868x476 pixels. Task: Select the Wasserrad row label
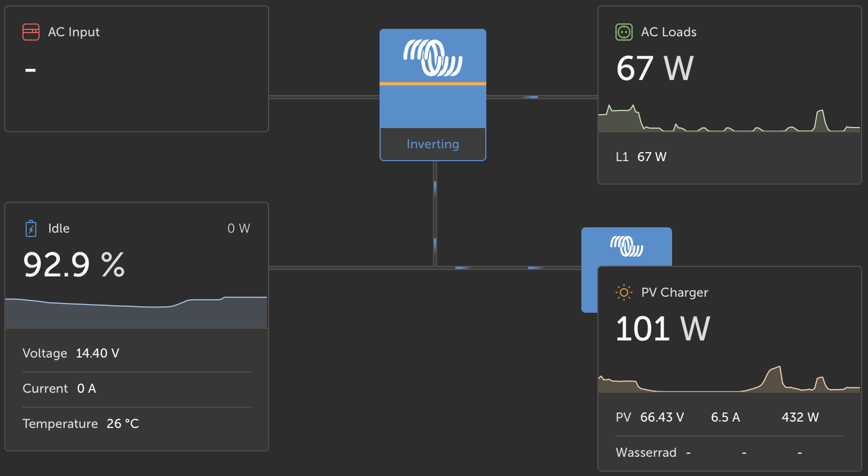(646, 453)
